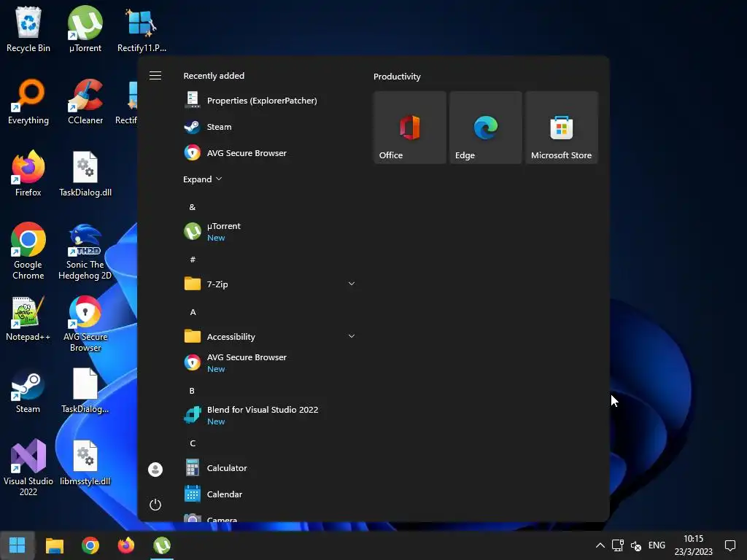Open Properties (ExplorerPatcher) from Recently added

[270, 101]
